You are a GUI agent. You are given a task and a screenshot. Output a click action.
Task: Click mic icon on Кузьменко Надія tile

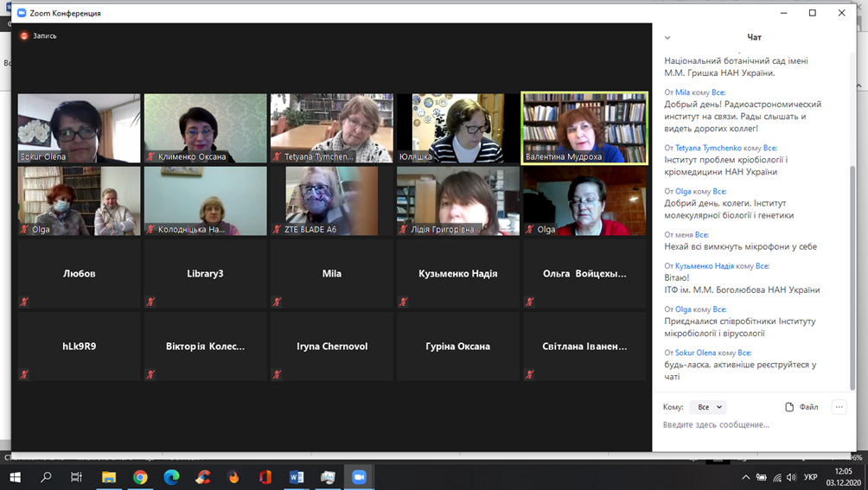pos(403,302)
